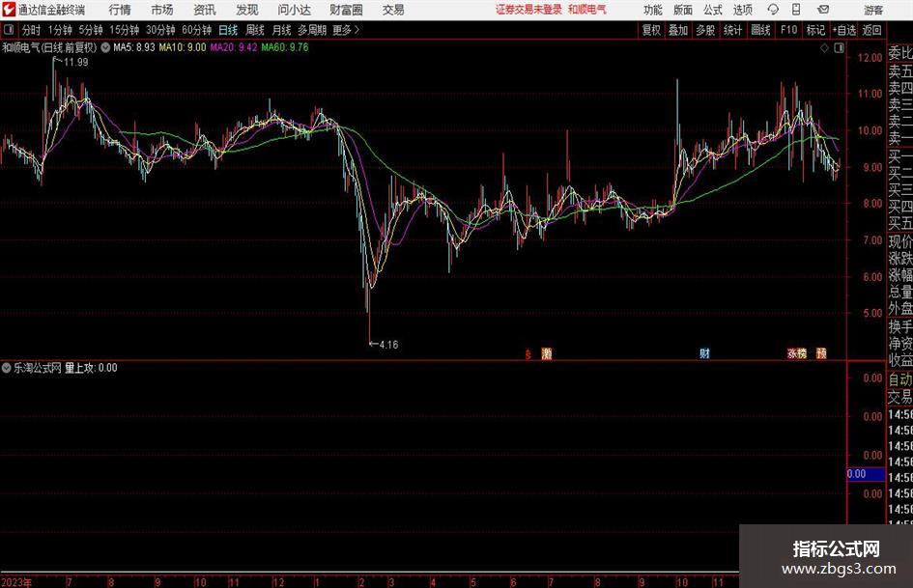This screenshot has width=913, height=588.
Task: Click the 画线 drawing button
Action: tap(760, 30)
